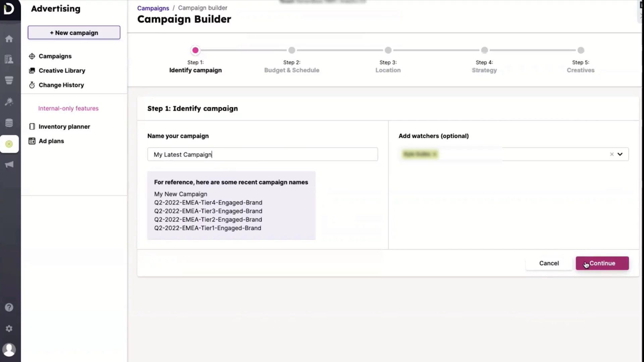Open the home icon in left rail
The width and height of the screenshot is (644, 362).
pyautogui.click(x=9, y=39)
